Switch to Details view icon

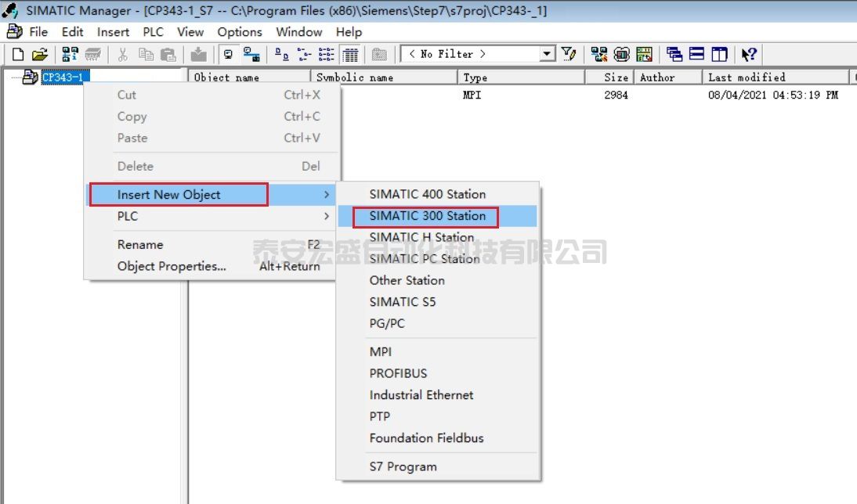tap(351, 54)
